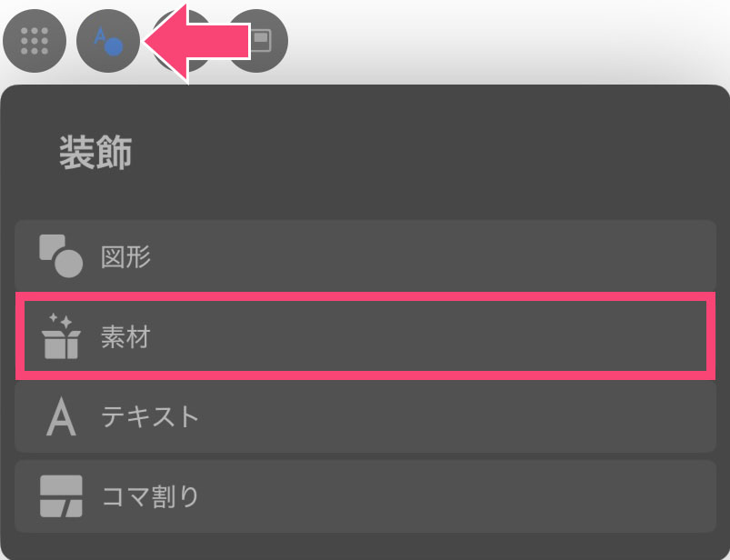Click the 装飾 panel heading
Viewport: 730px width, 560px height.
pos(95,153)
